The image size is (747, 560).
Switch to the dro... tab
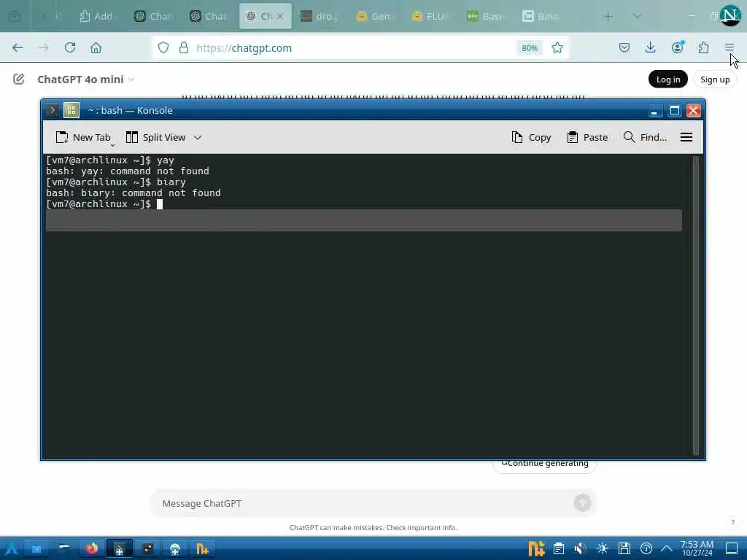(320, 16)
